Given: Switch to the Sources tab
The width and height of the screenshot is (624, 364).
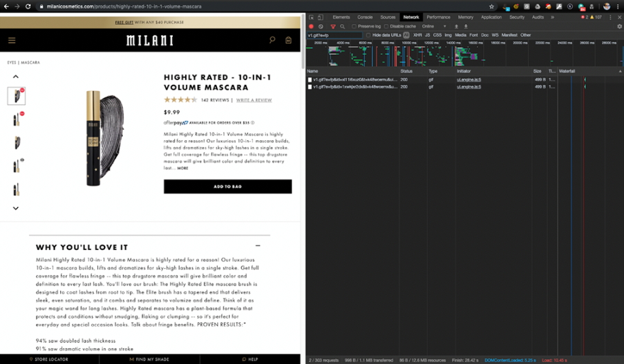Looking at the screenshot, I should pos(388,17).
